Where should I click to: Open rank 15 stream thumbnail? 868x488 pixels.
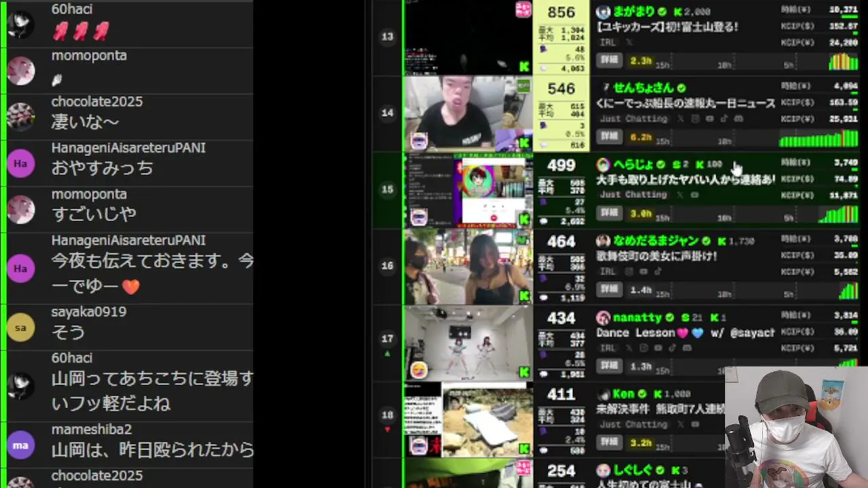pyautogui.click(x=468, y=190)
